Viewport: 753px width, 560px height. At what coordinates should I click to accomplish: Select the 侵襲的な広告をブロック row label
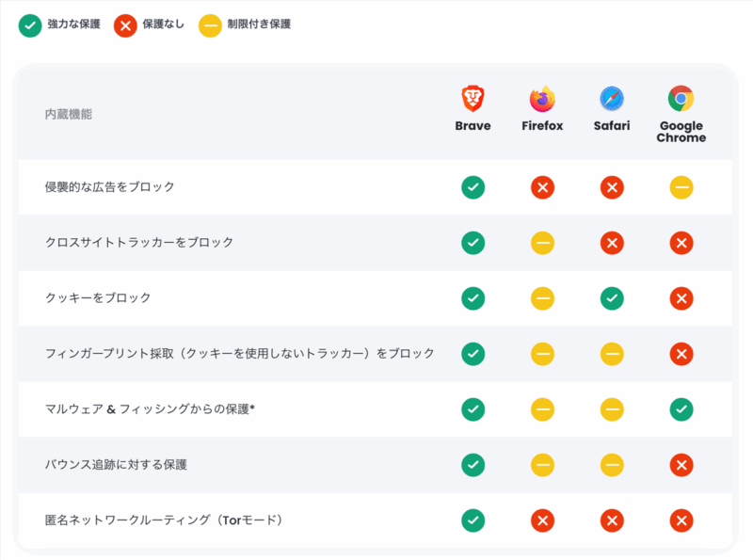[110, 187]
